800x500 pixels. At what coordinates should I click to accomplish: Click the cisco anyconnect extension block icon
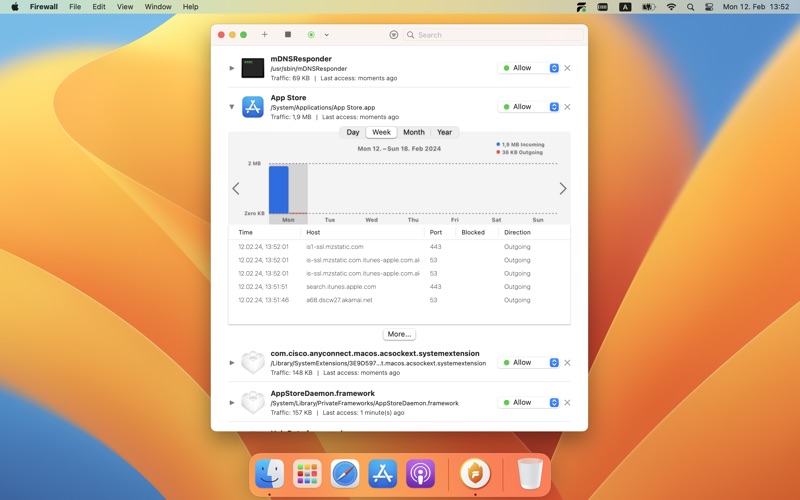coord(253,363)
